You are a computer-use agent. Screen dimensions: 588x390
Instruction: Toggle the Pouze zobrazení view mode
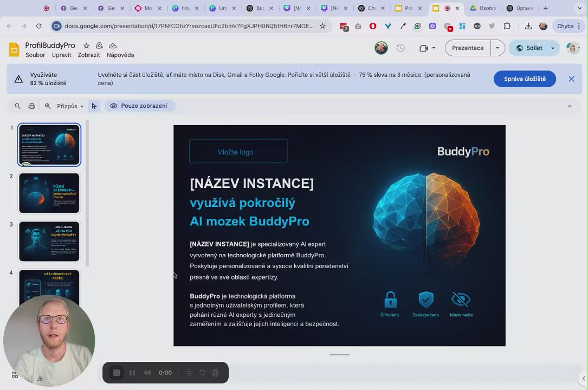tap(139, 106)
